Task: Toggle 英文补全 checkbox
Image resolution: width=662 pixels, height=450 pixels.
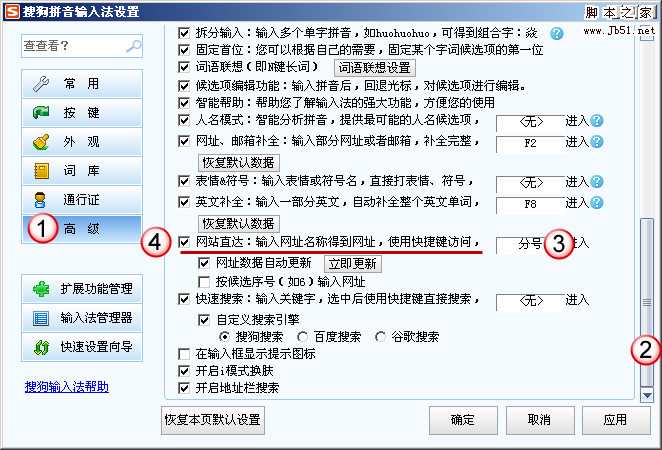Action: coord(184,202)
